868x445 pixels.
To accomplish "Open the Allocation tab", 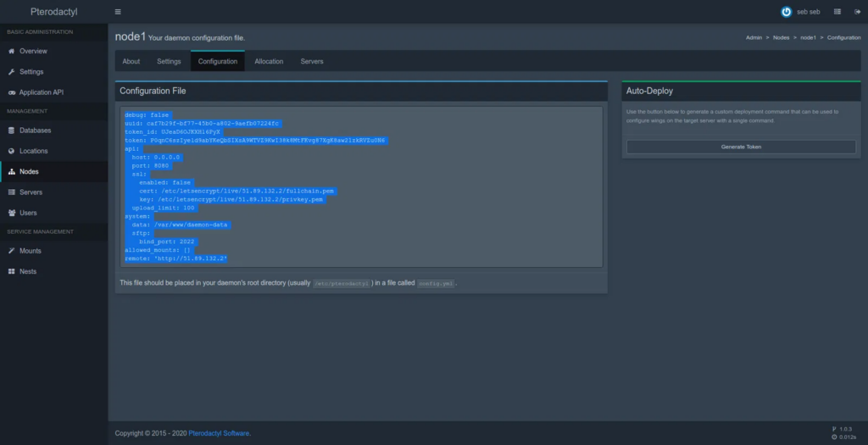I will pyautogui.click(x=269, y=61).
